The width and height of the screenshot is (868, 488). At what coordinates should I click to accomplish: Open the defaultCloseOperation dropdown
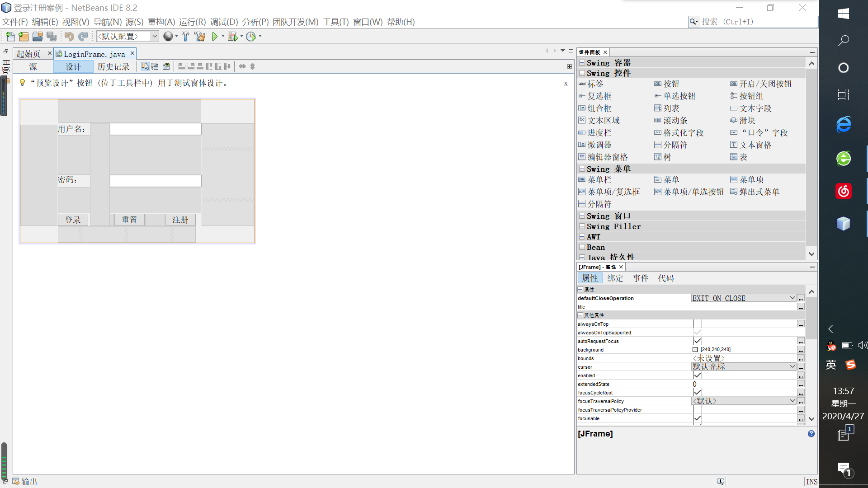click(x=792, y=298)
